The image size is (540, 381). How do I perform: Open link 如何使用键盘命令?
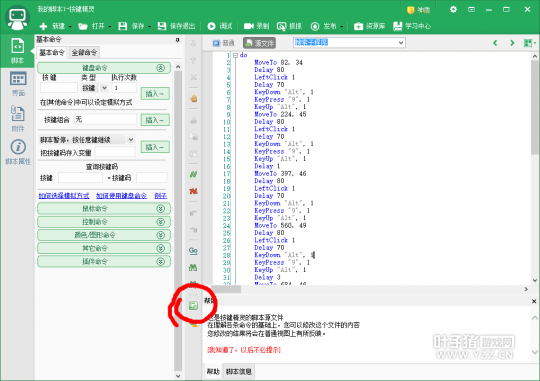[x=121, y=196]
